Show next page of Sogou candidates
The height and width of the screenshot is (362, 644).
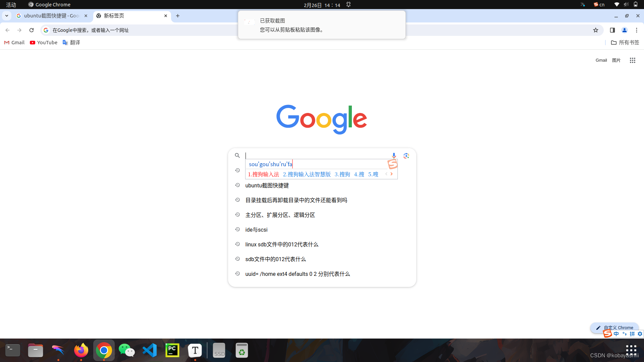391,174
